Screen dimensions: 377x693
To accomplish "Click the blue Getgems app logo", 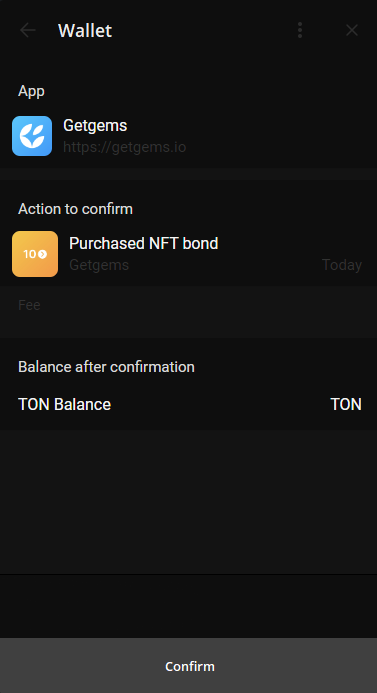I will 32,136.
